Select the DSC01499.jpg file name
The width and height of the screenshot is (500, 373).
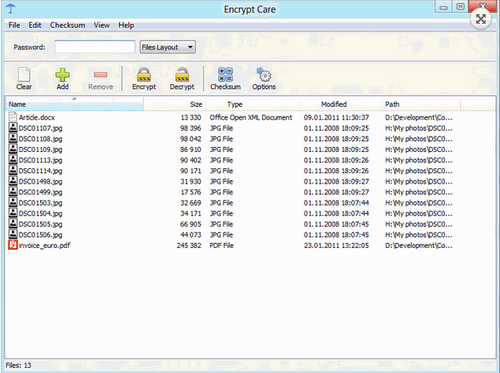pyautogui.click(x=41, y=192)
